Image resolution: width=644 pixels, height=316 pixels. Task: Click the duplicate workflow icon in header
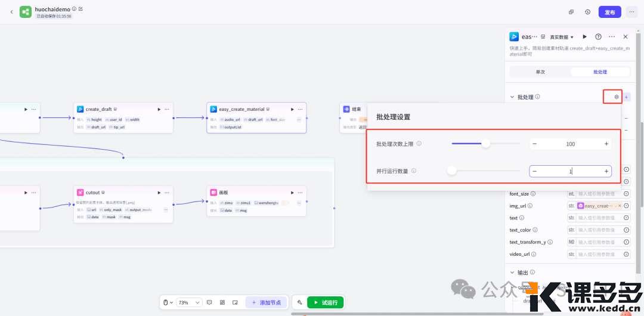(x=571, y=12)
